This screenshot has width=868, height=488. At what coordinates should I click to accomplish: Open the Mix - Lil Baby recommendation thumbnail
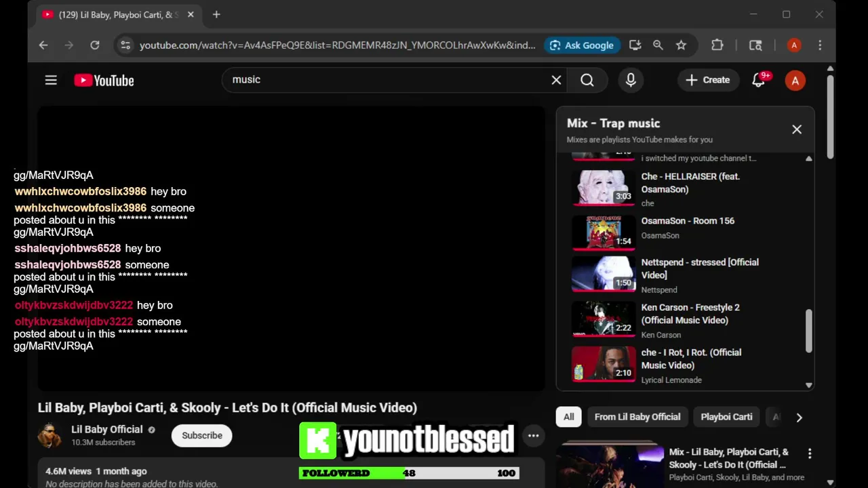(x=610, y=466)
